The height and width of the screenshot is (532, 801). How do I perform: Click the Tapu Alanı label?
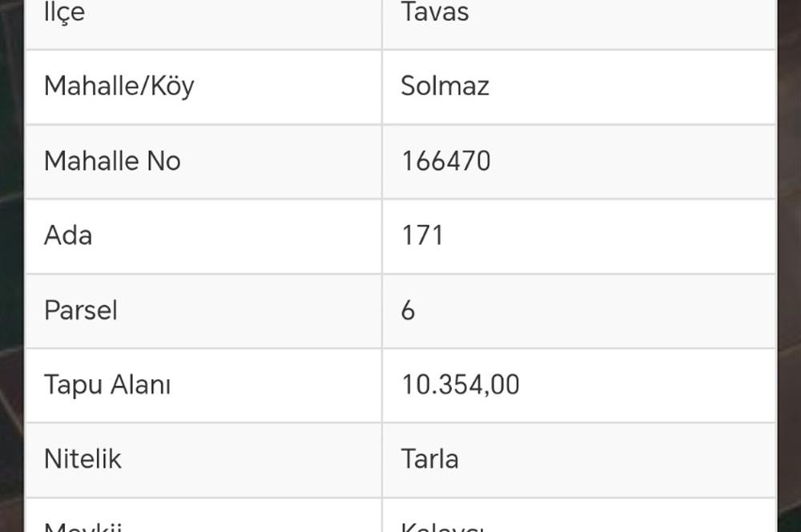pos(107,385)
